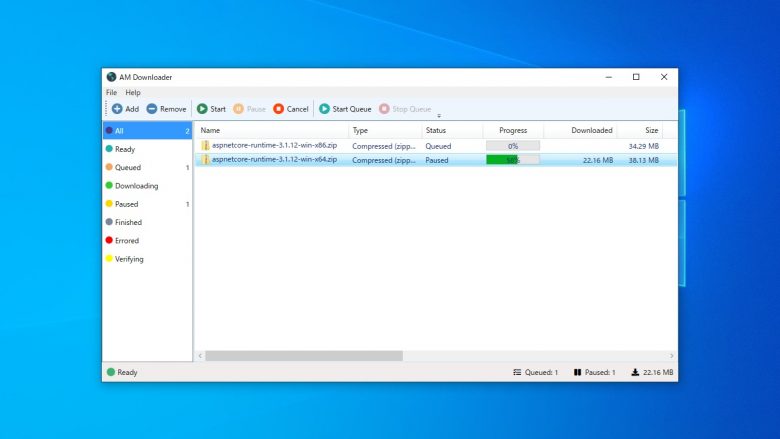
Task: Click the Add download plus icon
Action: point(117,109)
